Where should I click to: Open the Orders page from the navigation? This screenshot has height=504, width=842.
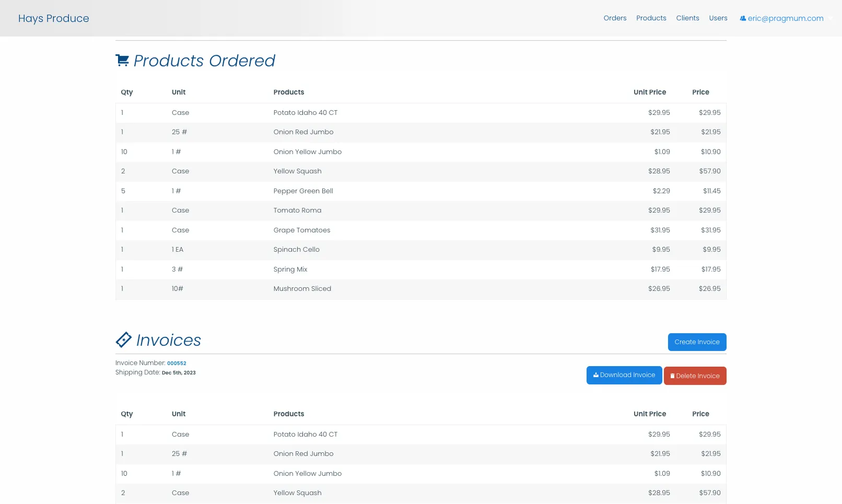615,18
